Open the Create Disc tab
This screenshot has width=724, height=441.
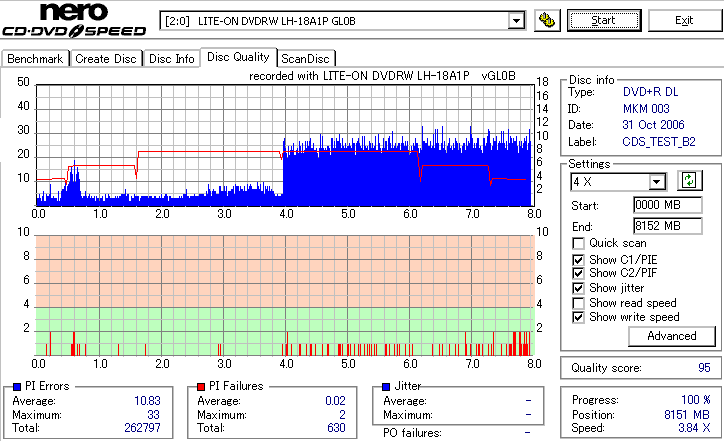pos(106,59)
